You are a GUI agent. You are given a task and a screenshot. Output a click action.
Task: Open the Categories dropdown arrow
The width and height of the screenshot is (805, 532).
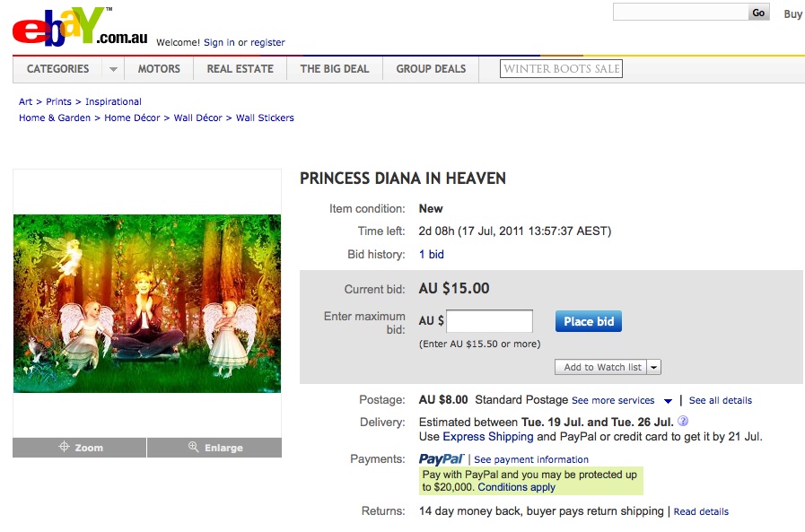pyautogui.click(x=113, y=69)
